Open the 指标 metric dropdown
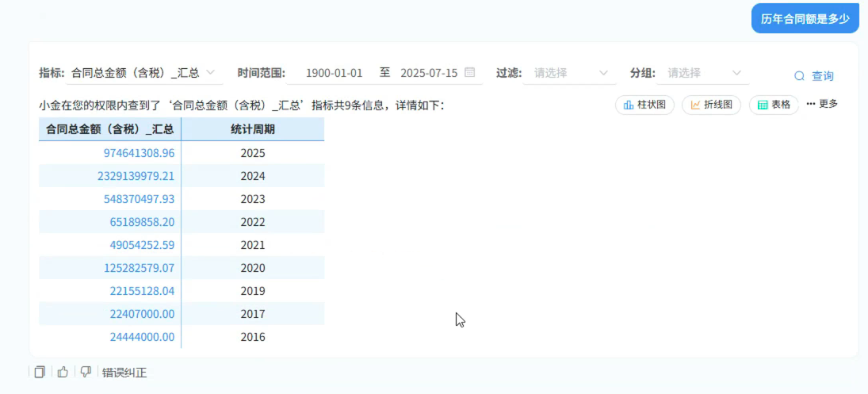 [x=144, y=73]
